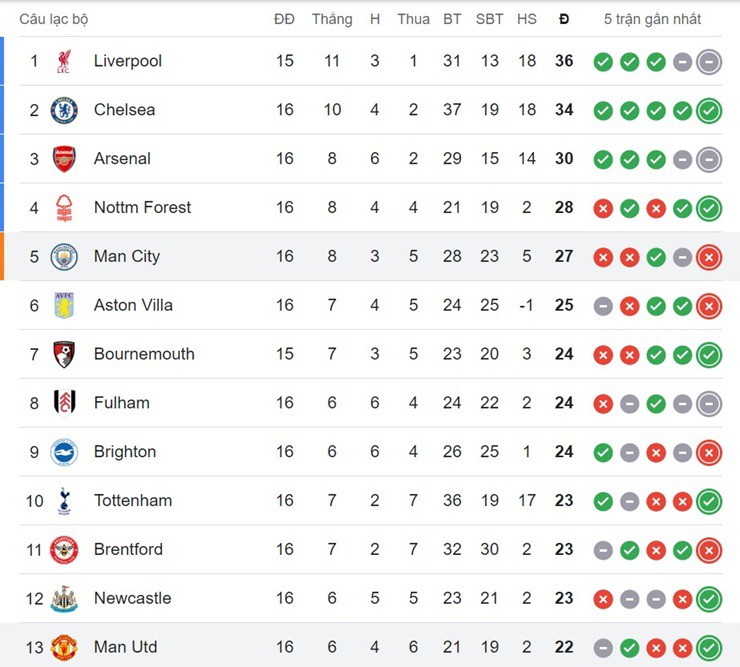The height and width of the screenshot is (667, 740).
Task: Open the Aston Villa team link
Action: click(x=133, y=305)
